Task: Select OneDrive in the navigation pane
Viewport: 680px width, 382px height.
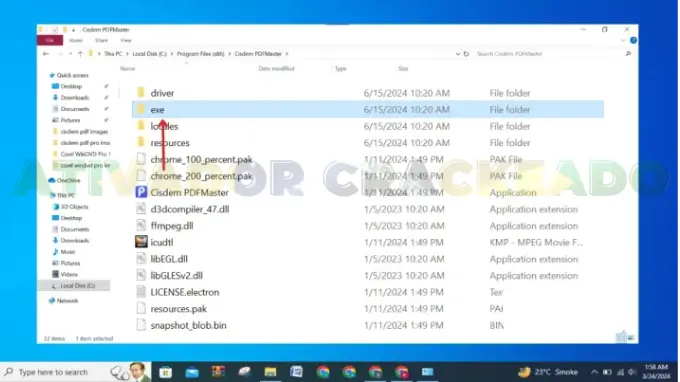Action: click(68, 180)
